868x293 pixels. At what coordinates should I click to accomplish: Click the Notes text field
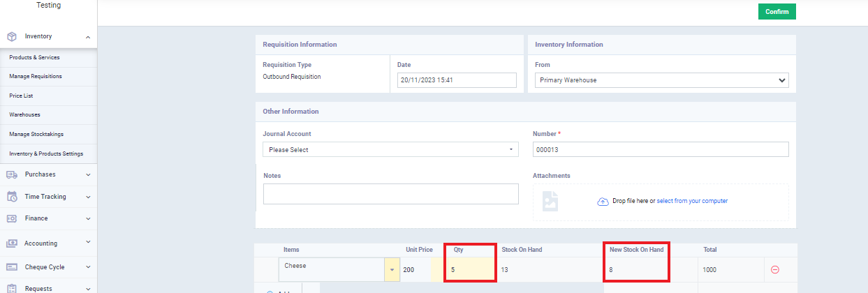390,194
